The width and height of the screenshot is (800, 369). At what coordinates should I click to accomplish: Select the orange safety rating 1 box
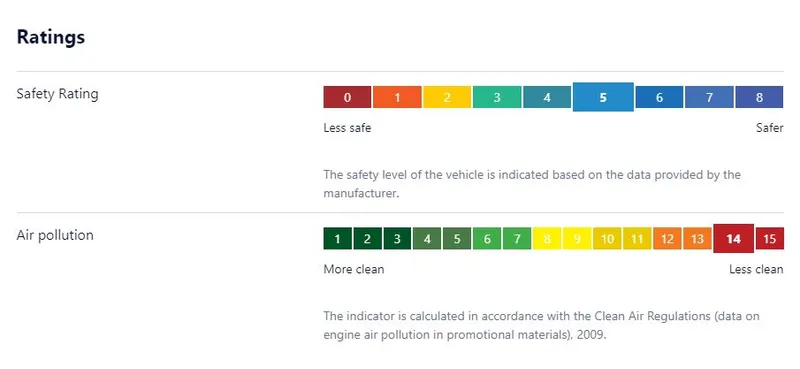point(397,97)
